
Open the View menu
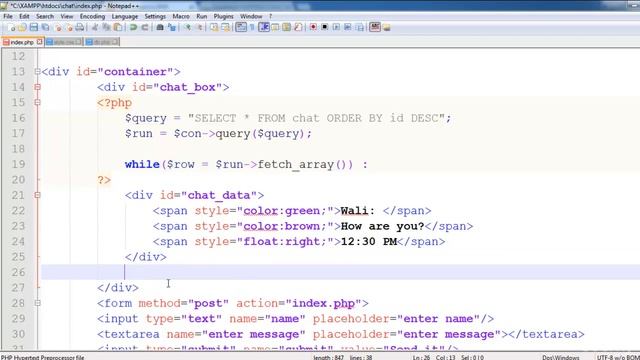pos(67,16)
